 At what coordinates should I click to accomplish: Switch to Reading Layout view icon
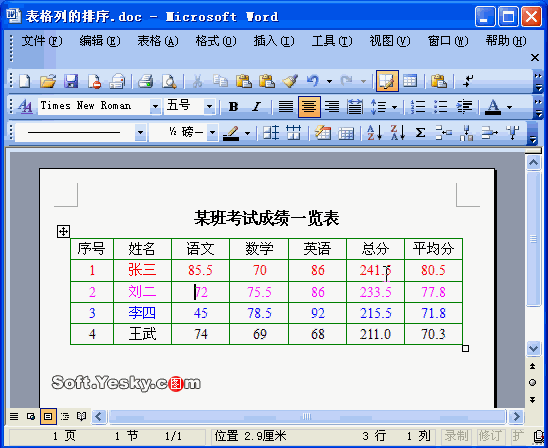[82, 417]
